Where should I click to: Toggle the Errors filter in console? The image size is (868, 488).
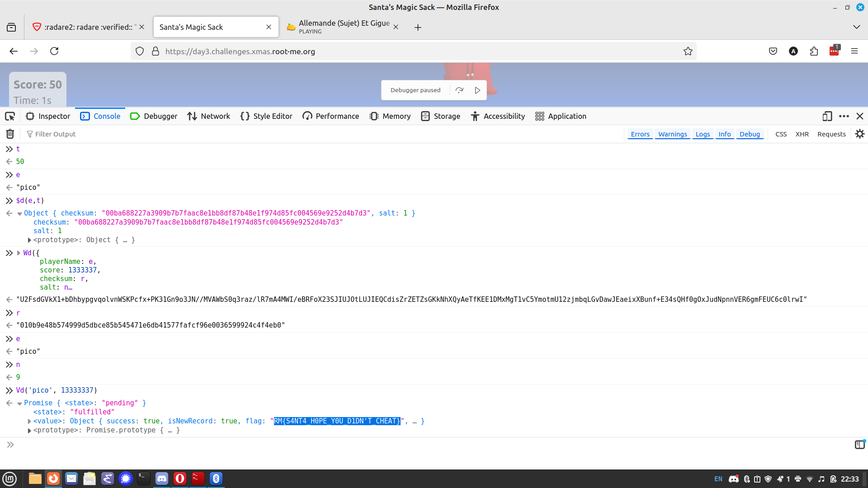tap(640, 134)
